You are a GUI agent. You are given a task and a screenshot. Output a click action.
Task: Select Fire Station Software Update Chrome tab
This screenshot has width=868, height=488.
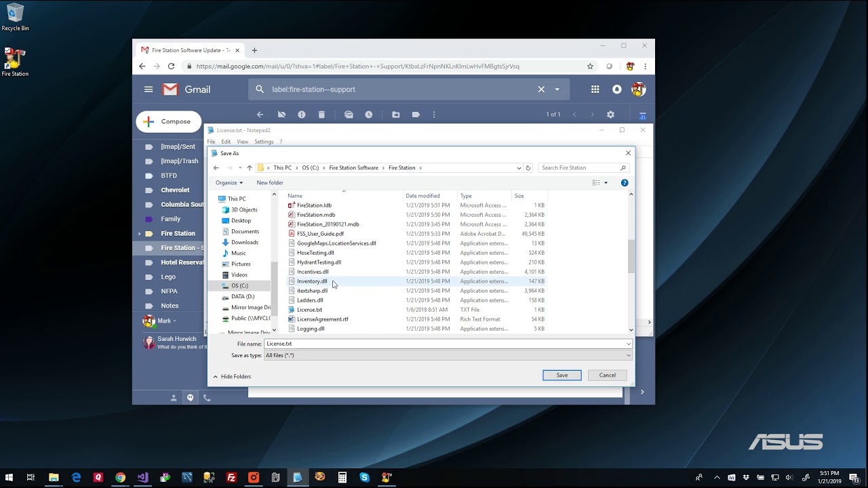tap(189, 50)
